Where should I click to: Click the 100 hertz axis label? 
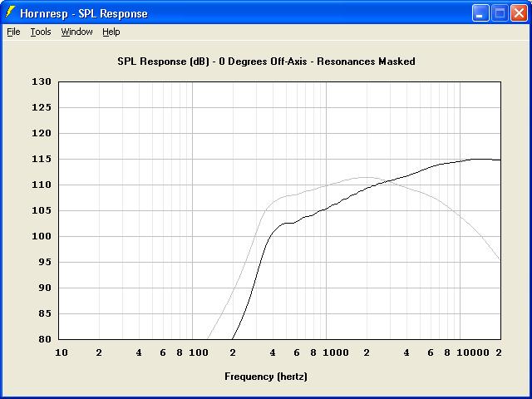pos(199,352)
